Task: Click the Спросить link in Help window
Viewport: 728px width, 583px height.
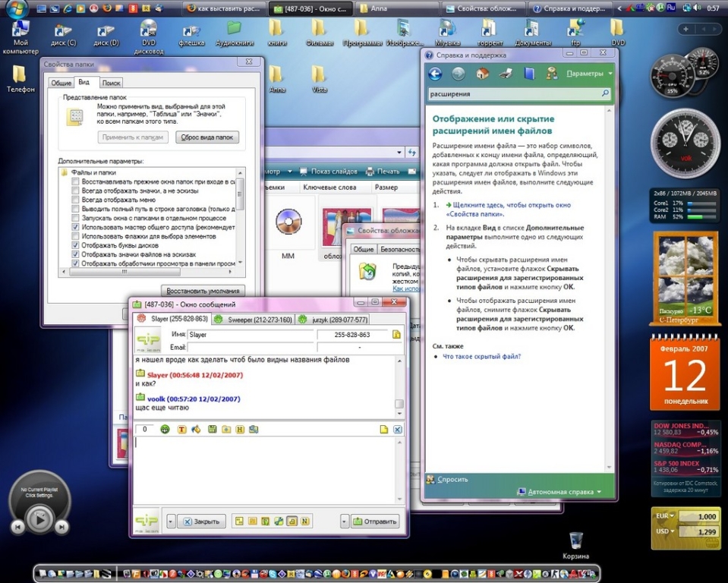Action: point(452,479)
